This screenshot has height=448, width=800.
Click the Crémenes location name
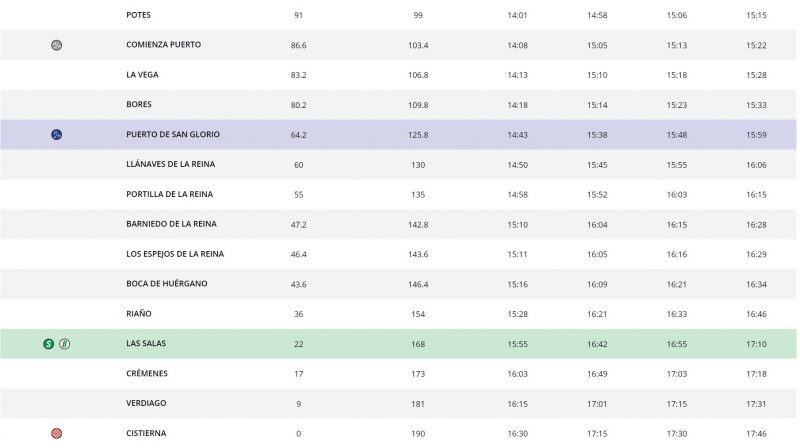point(147,374)
